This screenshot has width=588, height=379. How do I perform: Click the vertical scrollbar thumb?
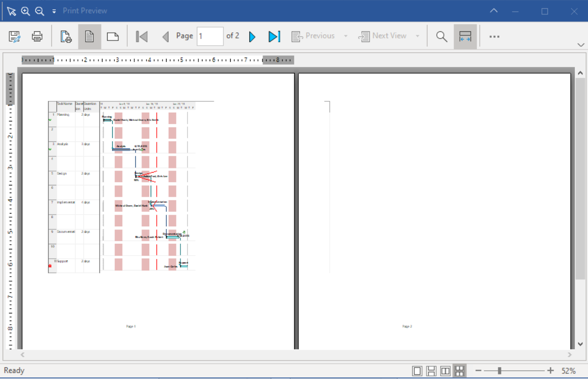580,179
